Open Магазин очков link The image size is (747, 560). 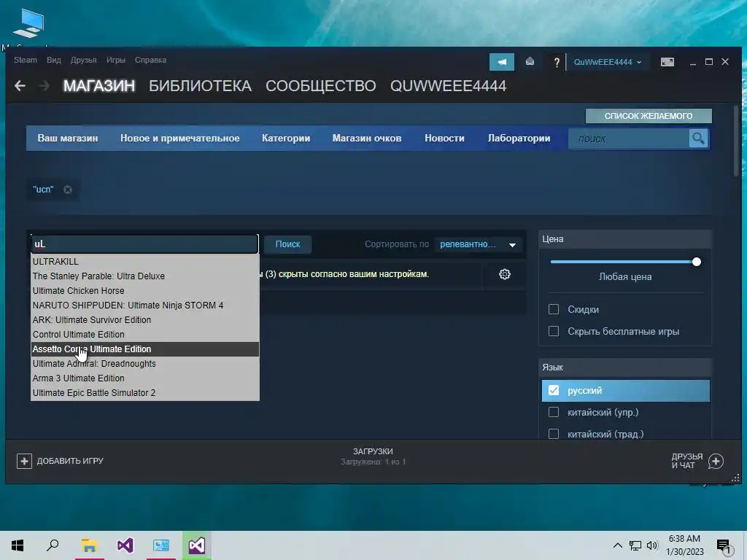pos(367,138)
